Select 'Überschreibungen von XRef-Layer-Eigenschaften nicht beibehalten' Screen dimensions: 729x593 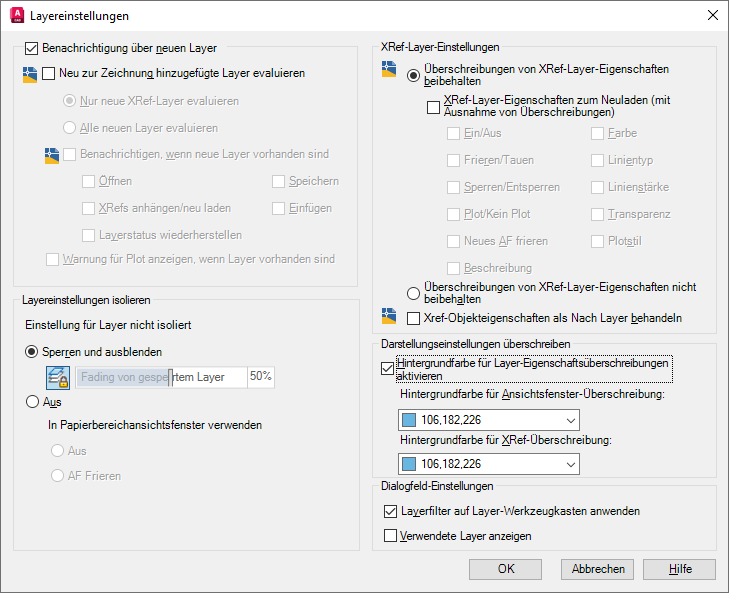[x=413, y=293]
